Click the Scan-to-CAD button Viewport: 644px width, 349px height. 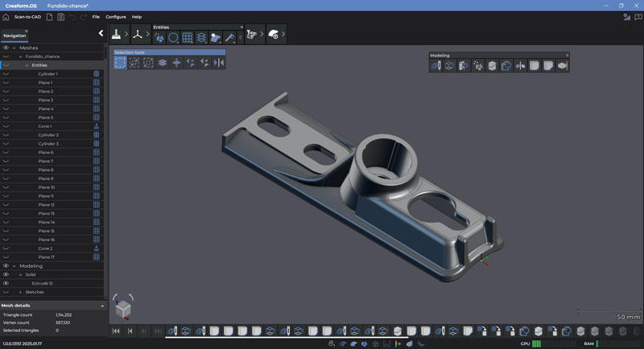[x=27, y=16]
